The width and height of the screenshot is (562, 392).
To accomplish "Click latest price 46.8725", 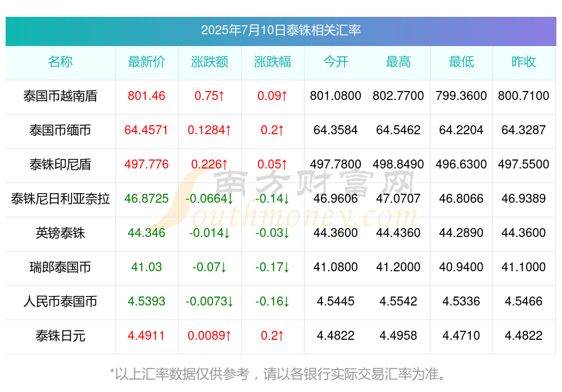I will 146,198.
